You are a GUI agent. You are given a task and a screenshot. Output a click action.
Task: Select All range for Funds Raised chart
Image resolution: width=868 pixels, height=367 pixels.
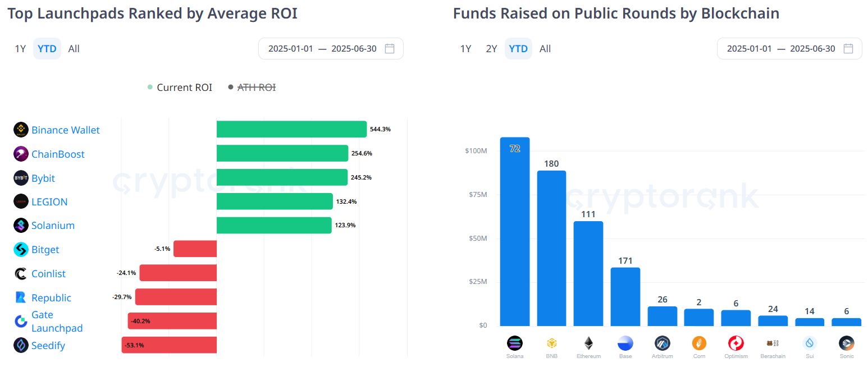545,49
